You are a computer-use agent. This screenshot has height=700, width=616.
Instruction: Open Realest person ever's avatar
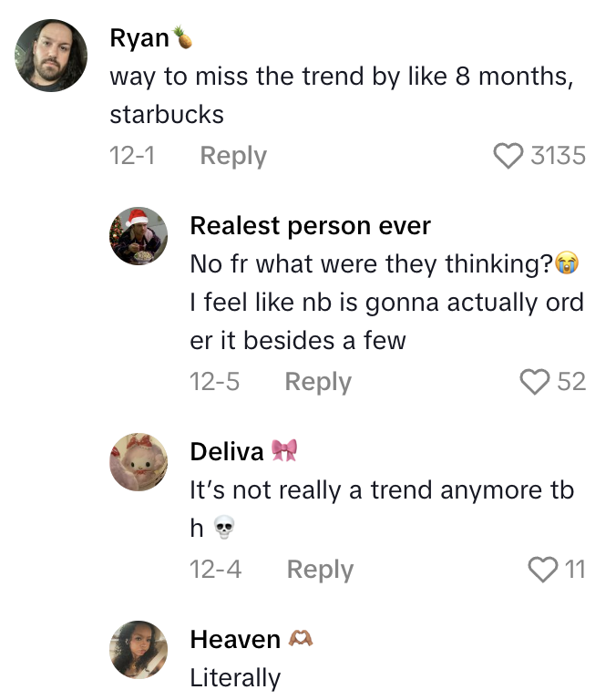click(139, 236)
